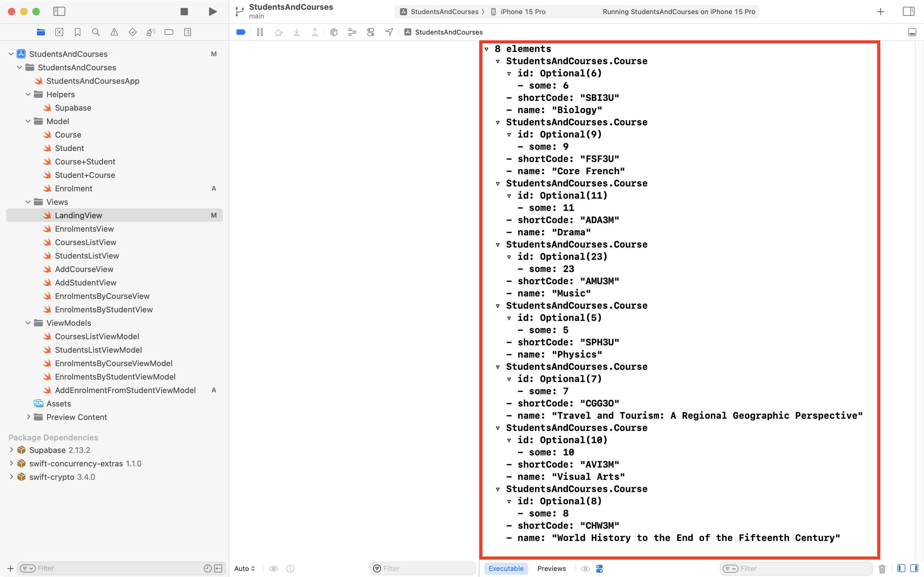Click the Debug Memory Graph icon
This screenshot has height=577, width=924.
(x=352, y=32)
